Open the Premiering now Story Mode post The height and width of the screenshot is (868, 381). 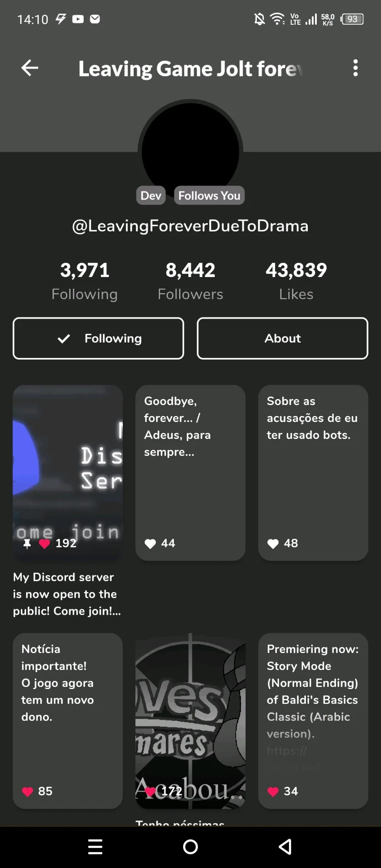(313, 721)
